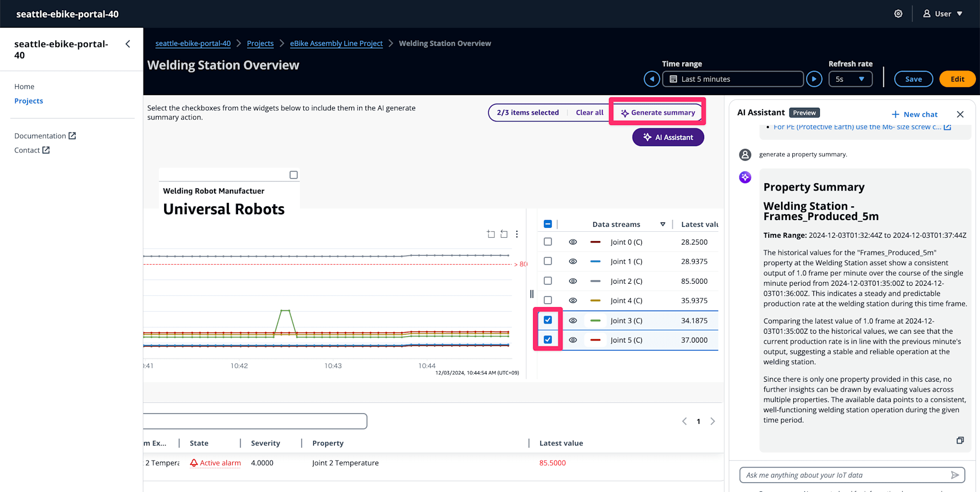Click the AI Assistant sparkle avatar icon

745,177
